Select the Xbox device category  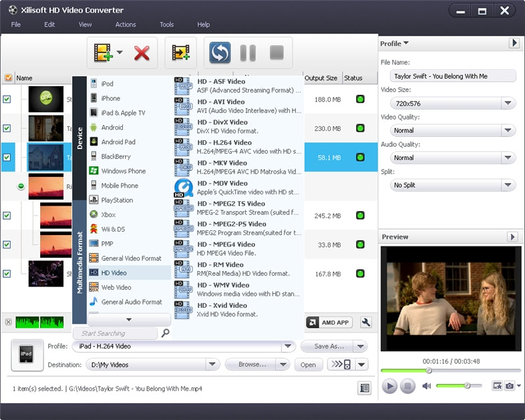129,214
